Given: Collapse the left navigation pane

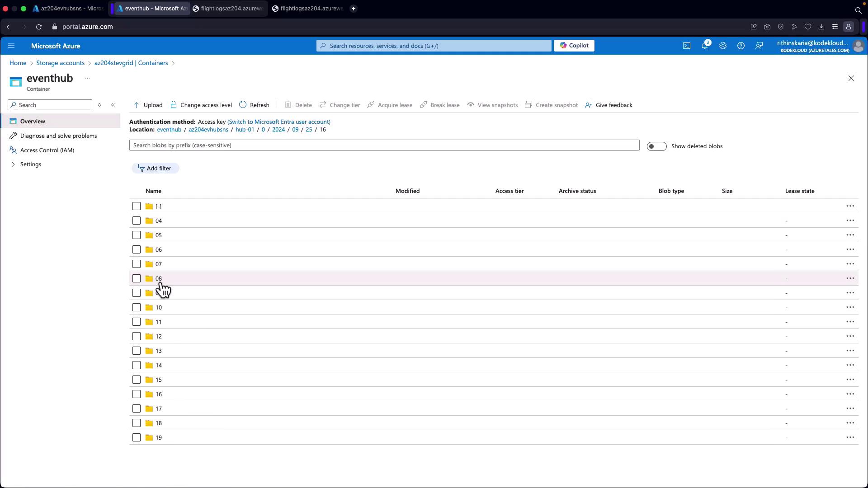Looking at the screenshot, I should coord(113,105).
